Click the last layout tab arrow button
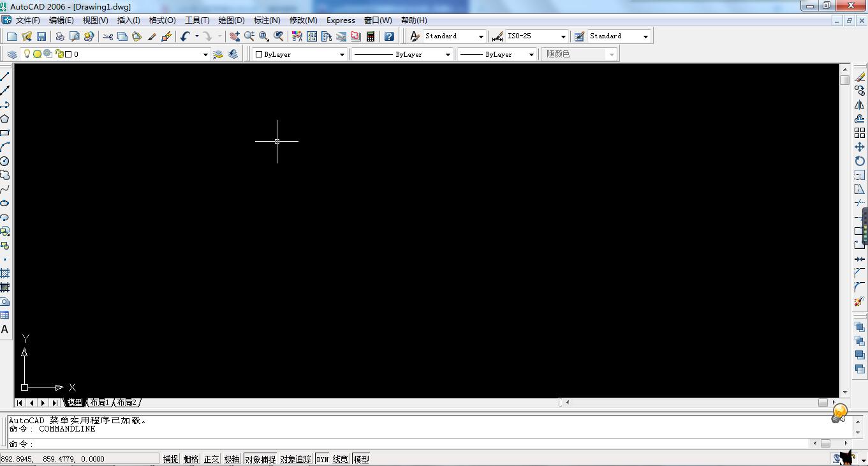This screenshot has width=868, height=466. click(55, 403)
